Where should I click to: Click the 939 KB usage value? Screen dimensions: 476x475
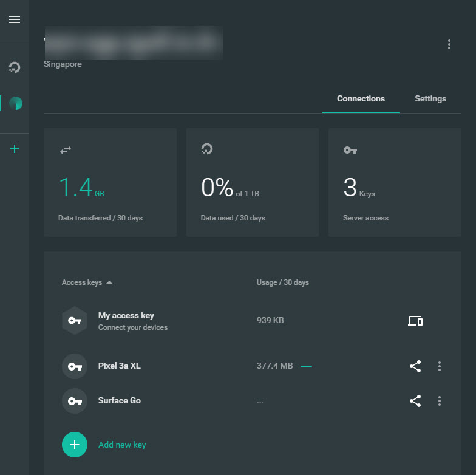(x=270, y=320)
